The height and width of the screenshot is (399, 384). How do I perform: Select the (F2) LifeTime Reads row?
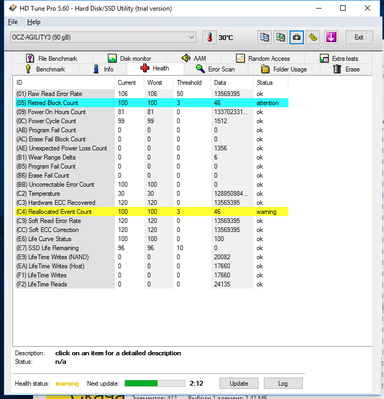[x=152, y=284]
